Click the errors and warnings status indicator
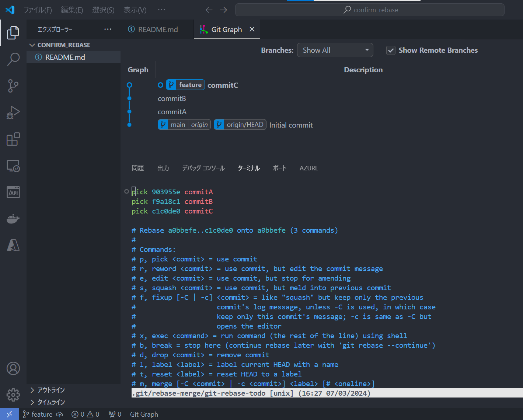This screenshot has width=523, height=420. [85, 414]
